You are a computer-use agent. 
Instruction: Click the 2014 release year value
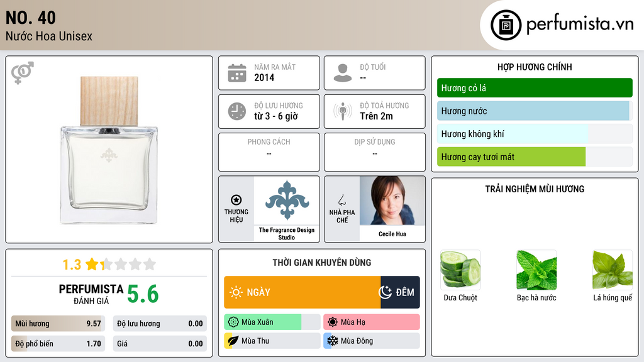264,77
